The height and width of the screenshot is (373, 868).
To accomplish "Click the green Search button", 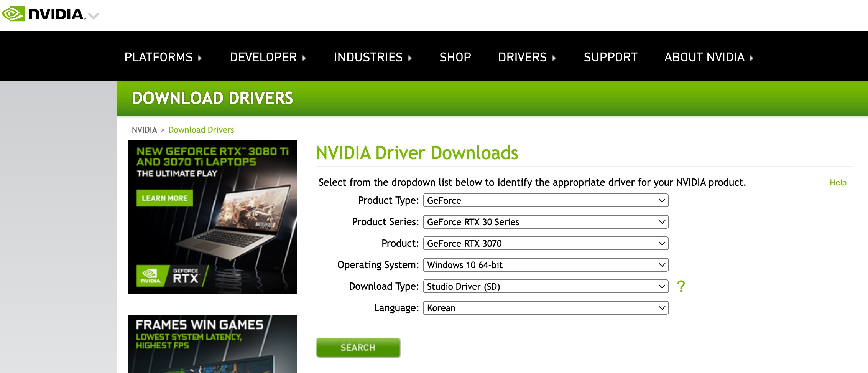I will coord(358,348).
